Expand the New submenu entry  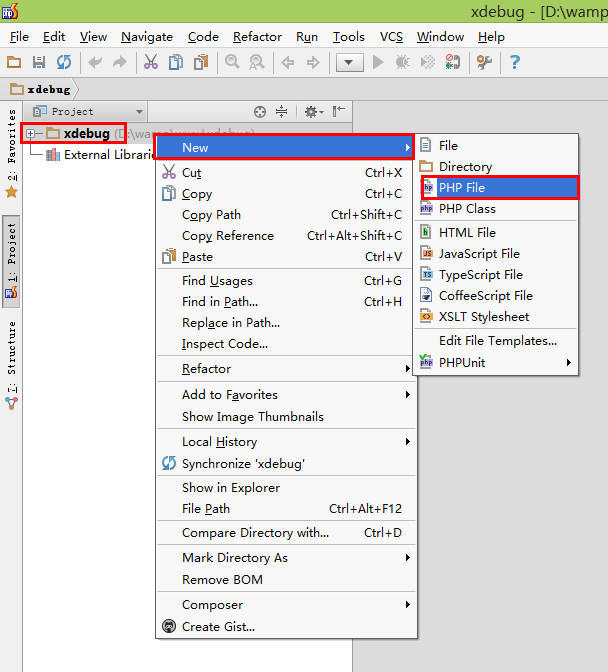[285, 147]
